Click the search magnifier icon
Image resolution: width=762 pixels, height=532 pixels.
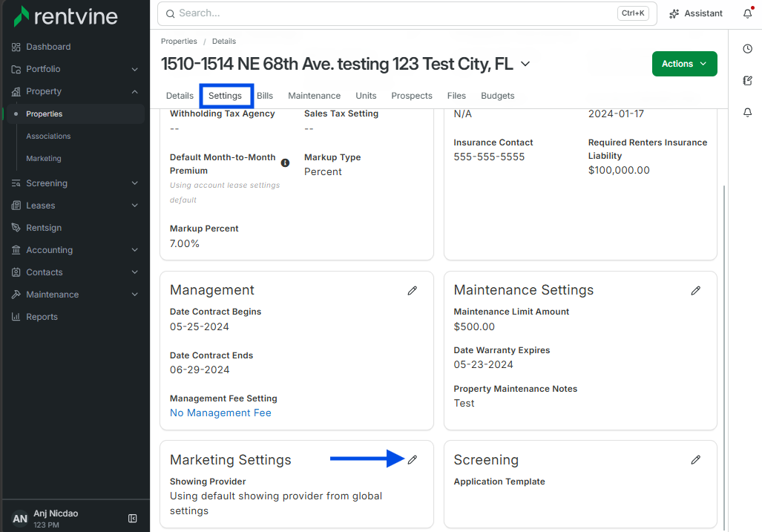170,13
